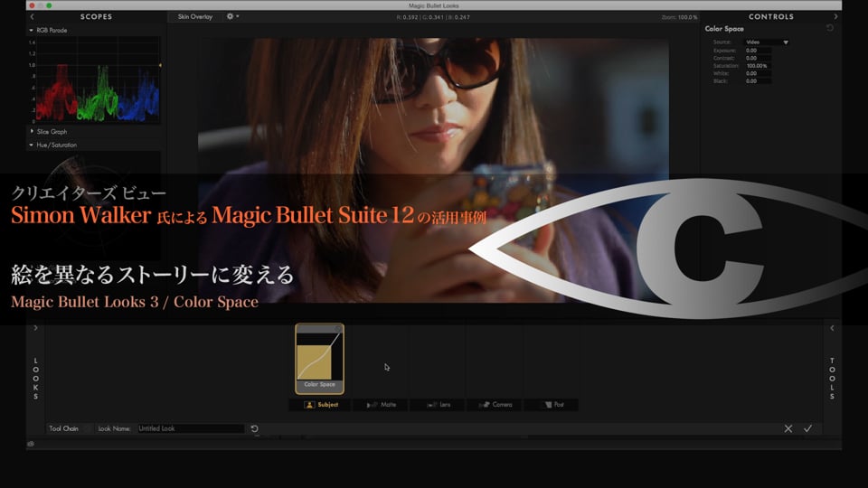The width and height of the screenshot is (868, 488).
Task: Click the Look Name text field
Action: coord(191,428)
